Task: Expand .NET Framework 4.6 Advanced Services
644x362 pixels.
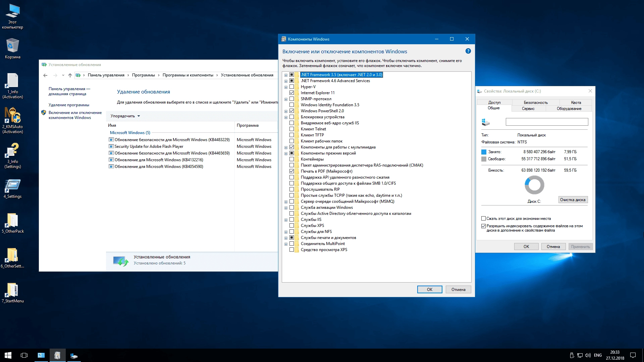Action: click(286, 81)
